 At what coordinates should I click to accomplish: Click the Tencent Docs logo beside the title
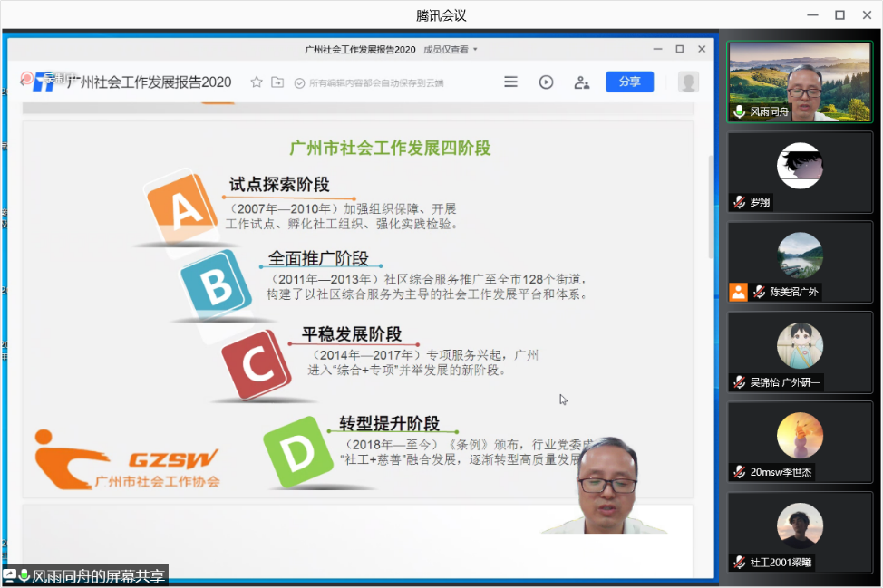43,82
